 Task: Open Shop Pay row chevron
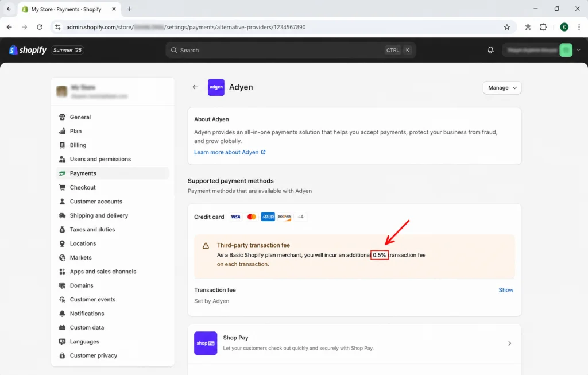click(510, 343)
